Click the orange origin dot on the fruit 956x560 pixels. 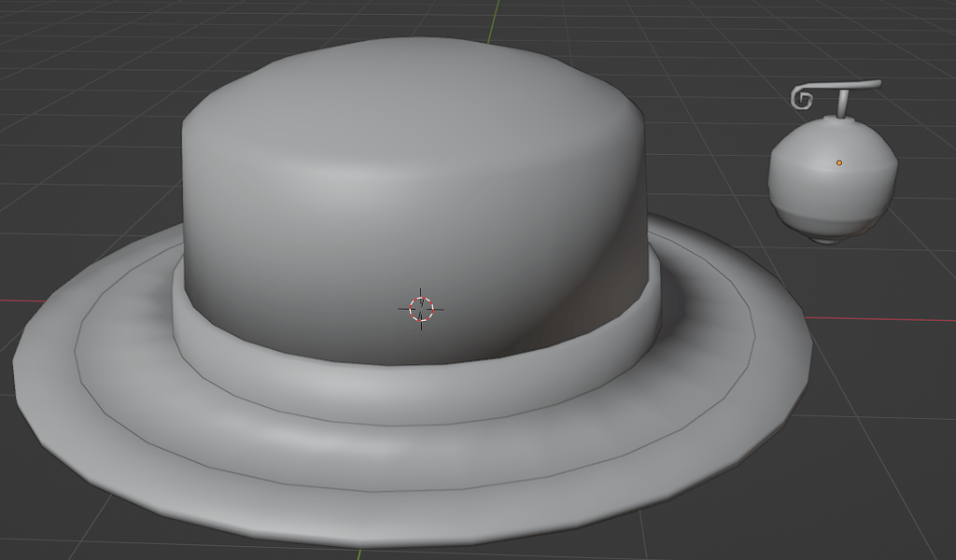[841, 161]
